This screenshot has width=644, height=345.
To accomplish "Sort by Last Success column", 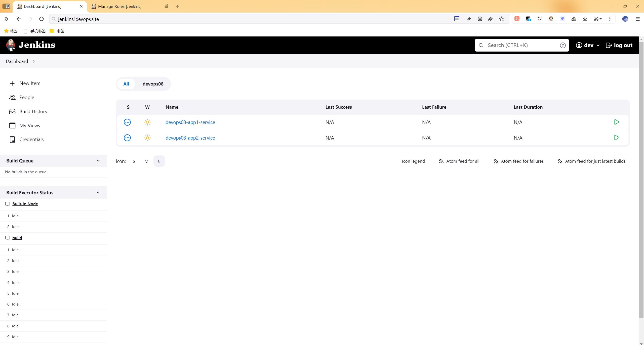I will click(339, 107).
